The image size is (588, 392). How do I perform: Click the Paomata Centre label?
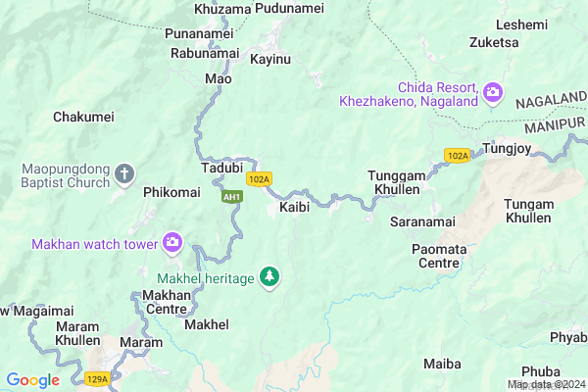point(439,256)
